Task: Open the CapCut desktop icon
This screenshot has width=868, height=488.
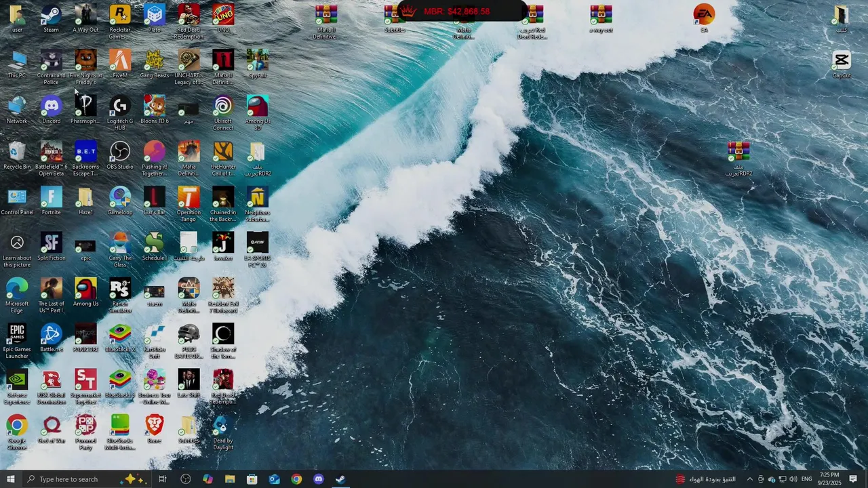Action: (x=842, y=64)
